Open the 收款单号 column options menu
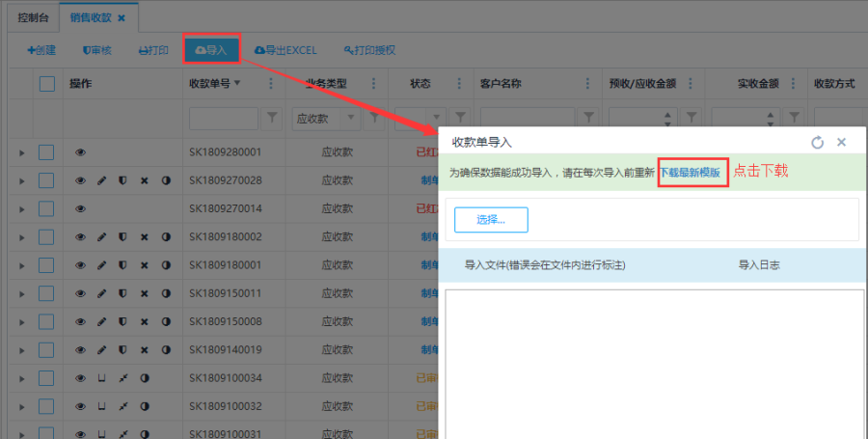 point(270,84)
